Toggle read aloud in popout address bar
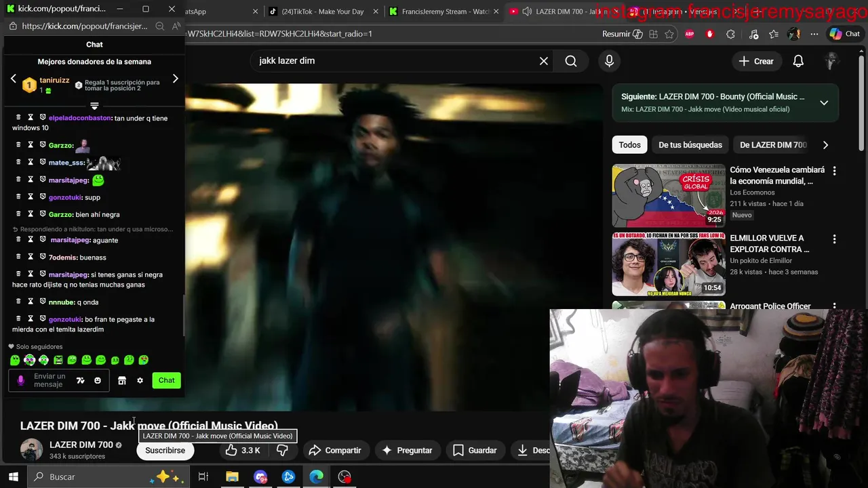868x488 pixels. coord(176,26)
